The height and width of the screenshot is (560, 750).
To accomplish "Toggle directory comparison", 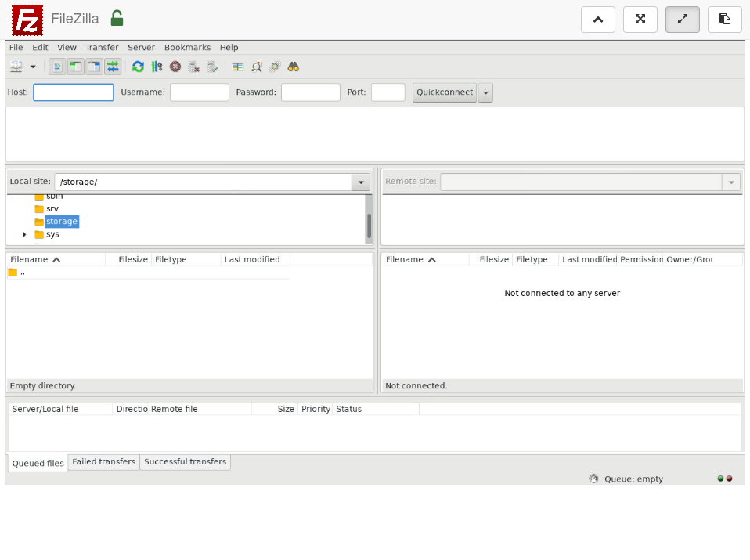I will (256, 67).
